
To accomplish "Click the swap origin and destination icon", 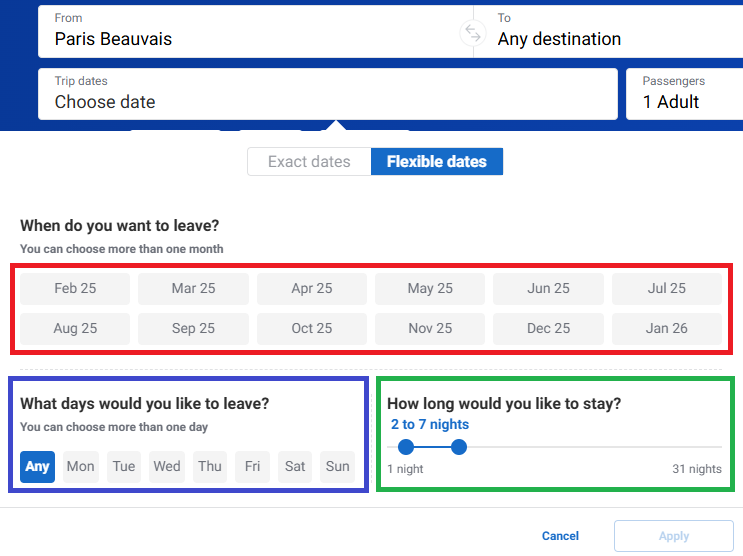I will (x=472, y=32).
